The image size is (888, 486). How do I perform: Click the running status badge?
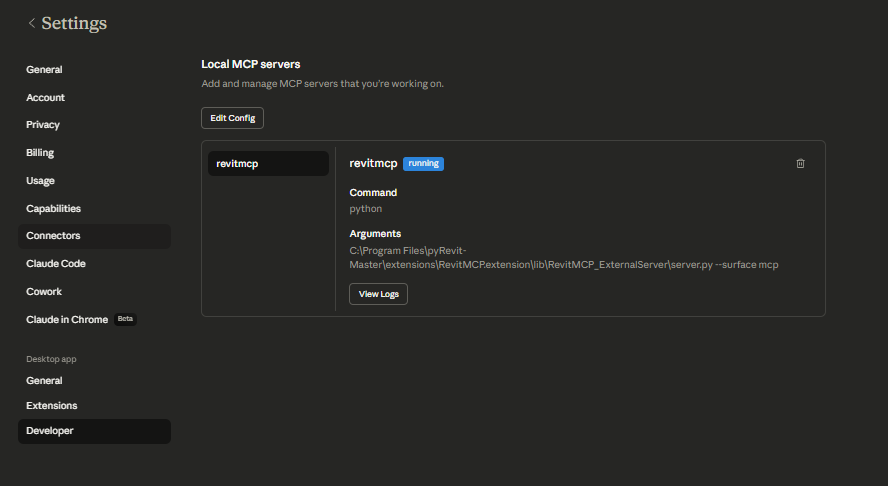pos(423,164)
